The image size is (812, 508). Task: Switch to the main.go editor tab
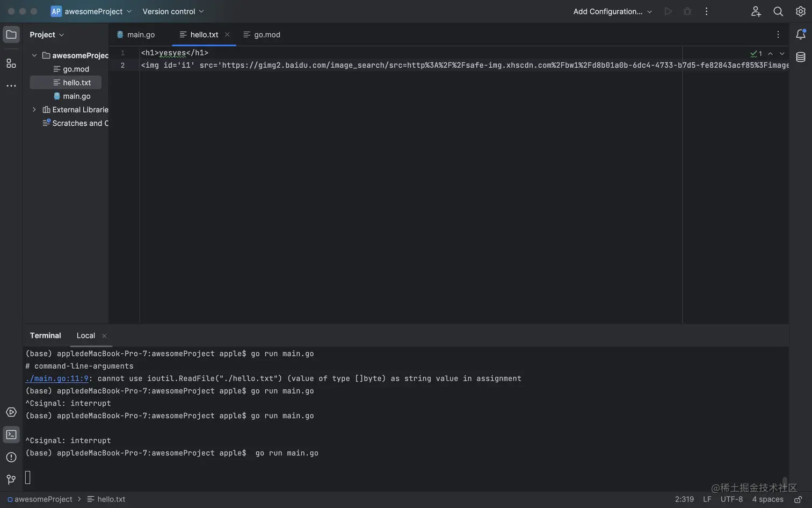click(136, 34)
